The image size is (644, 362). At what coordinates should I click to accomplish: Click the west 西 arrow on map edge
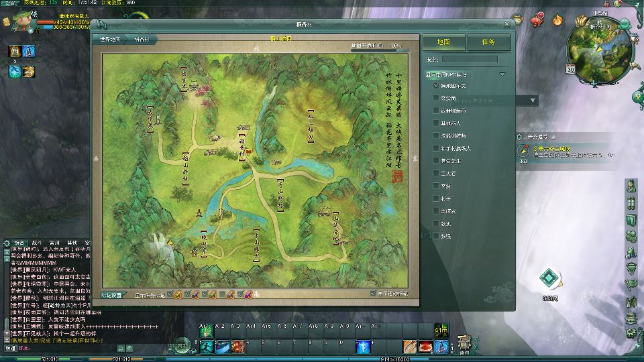pos(96,158)
